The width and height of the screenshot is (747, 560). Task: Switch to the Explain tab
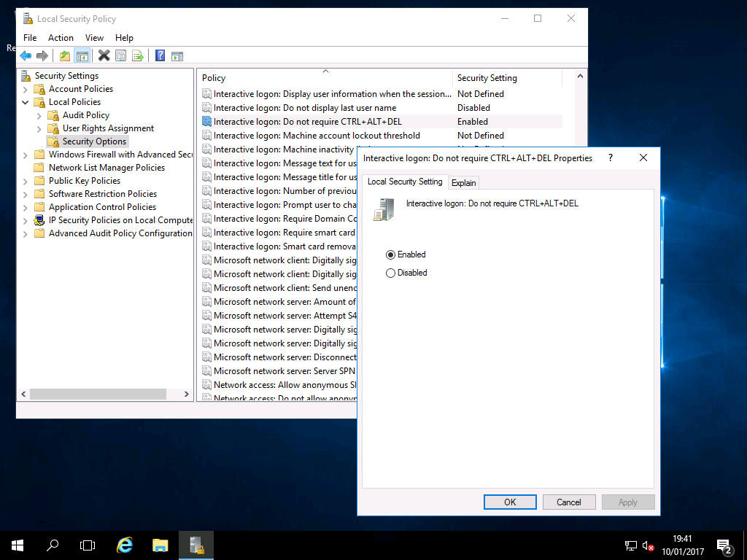[463, 183]
